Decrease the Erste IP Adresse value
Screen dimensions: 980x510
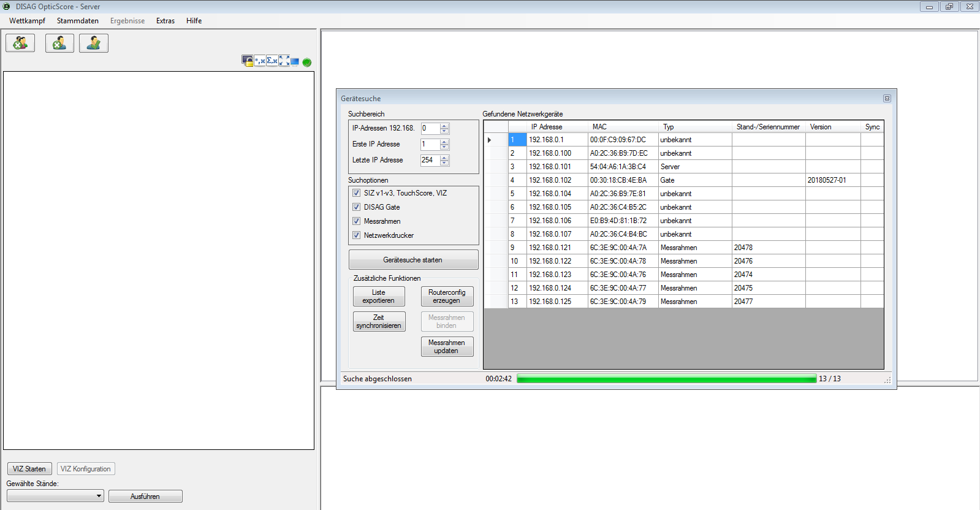click(445, 147)
